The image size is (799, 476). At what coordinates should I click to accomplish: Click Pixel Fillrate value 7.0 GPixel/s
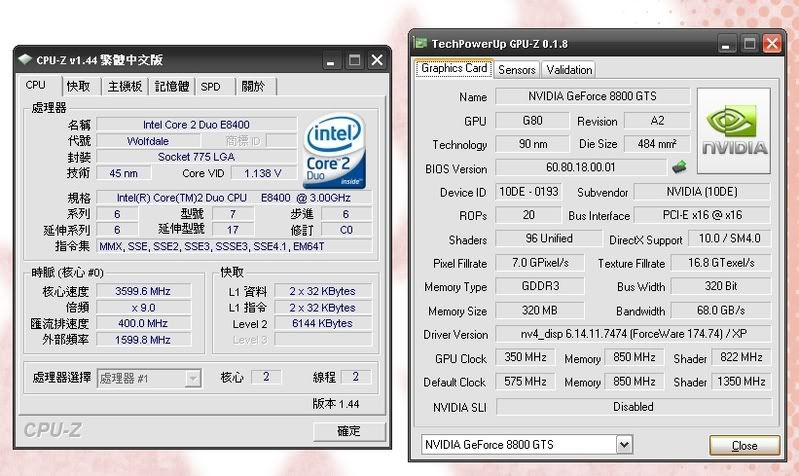pos(540,262)
